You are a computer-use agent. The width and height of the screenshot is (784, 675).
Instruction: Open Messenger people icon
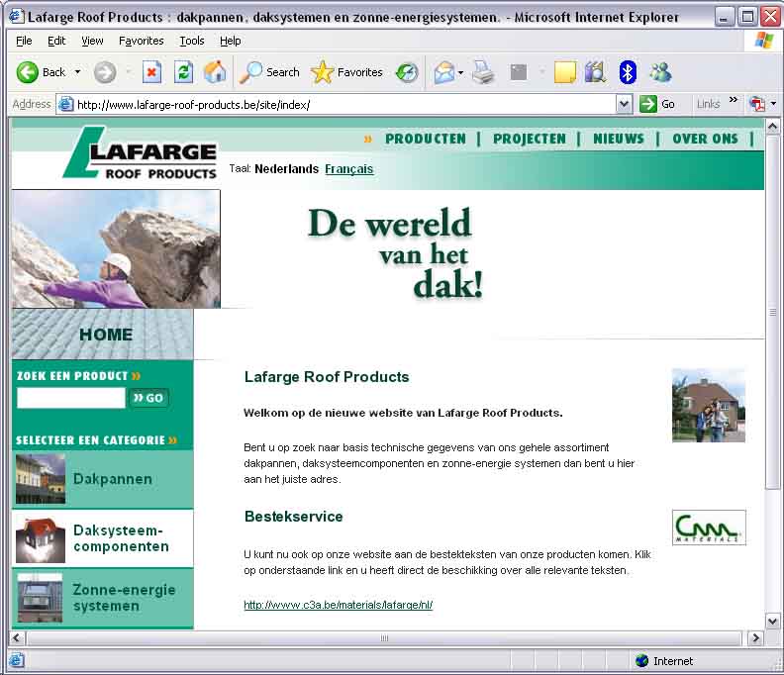(660, 72)
